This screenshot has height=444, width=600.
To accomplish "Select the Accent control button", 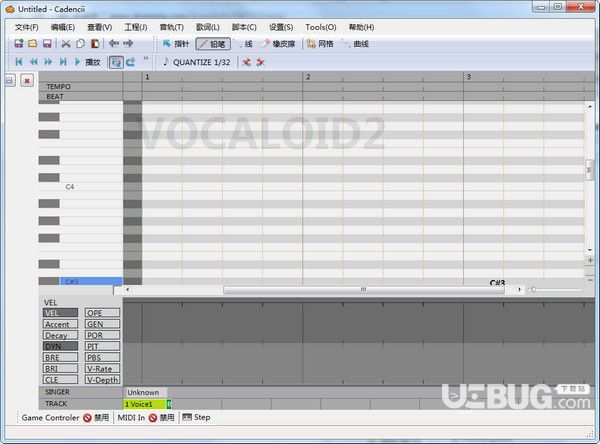I will [x=60, y=324].
